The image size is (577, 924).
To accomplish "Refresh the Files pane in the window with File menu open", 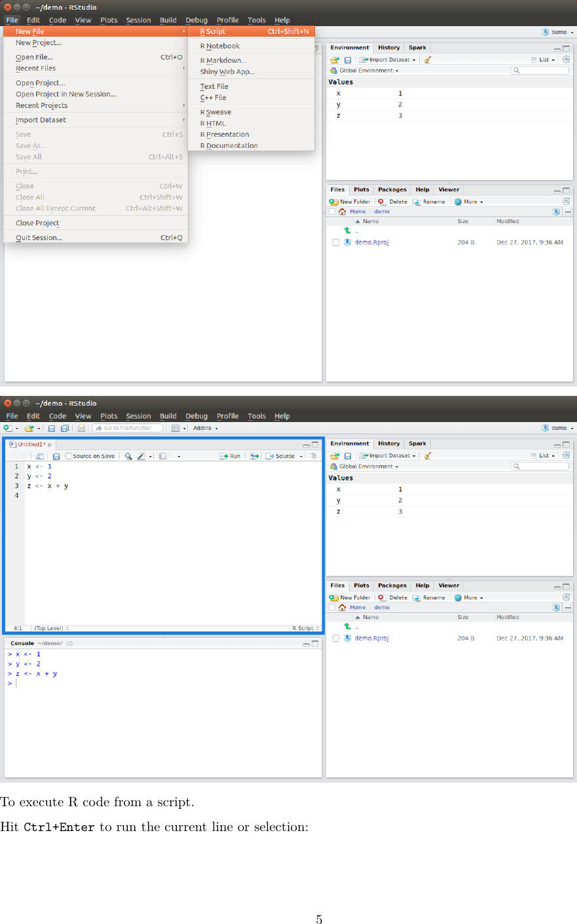I will [567, 202].
